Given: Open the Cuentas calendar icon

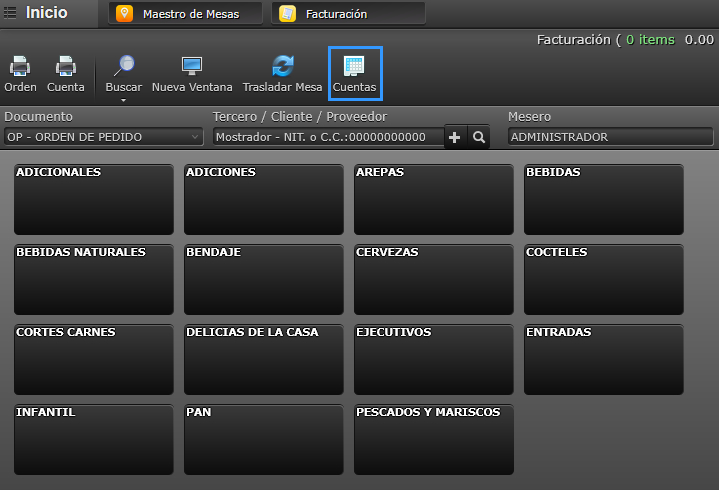Looking at the screenshot, I should coord(354,66).
